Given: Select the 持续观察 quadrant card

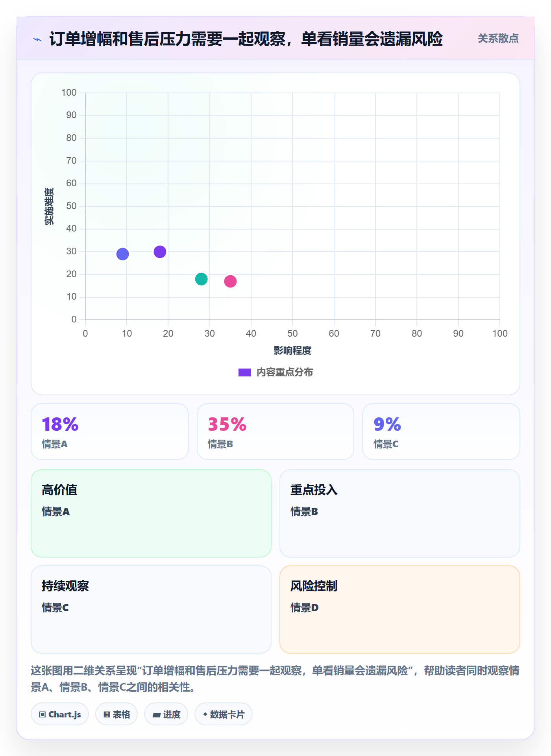Looking at the screenshot, I should click(151, 610).
